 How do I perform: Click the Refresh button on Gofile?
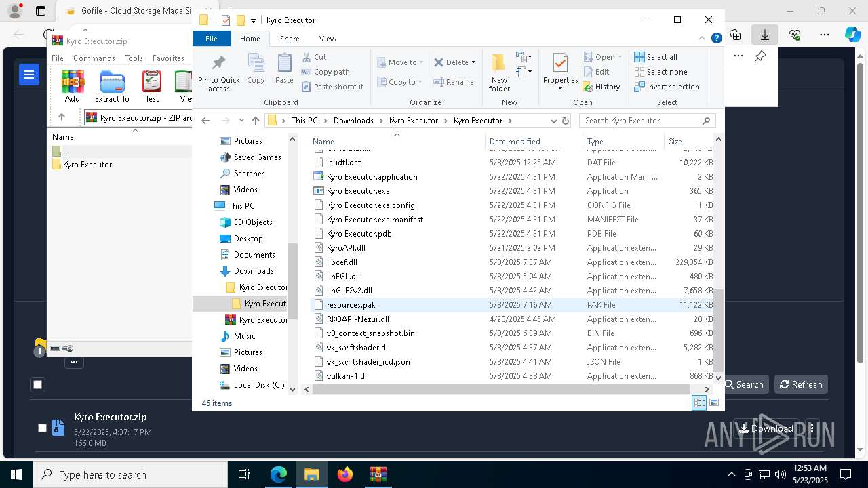pyautogui.click(x=801, y=384)
